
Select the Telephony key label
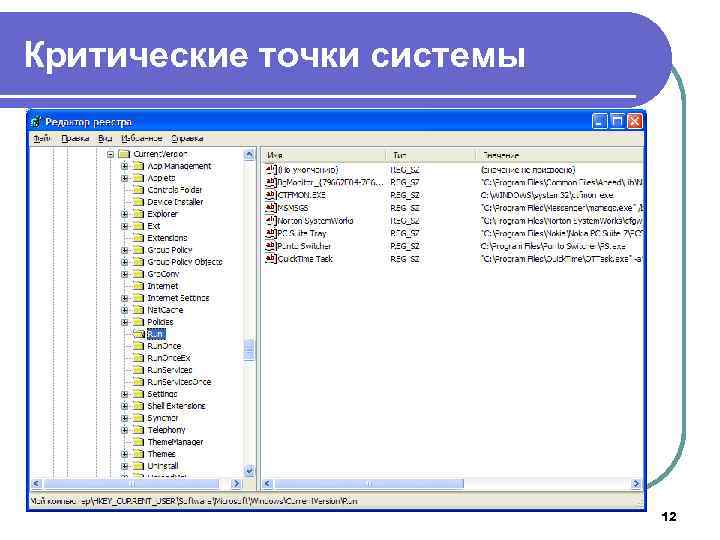(x=166, y=430)
